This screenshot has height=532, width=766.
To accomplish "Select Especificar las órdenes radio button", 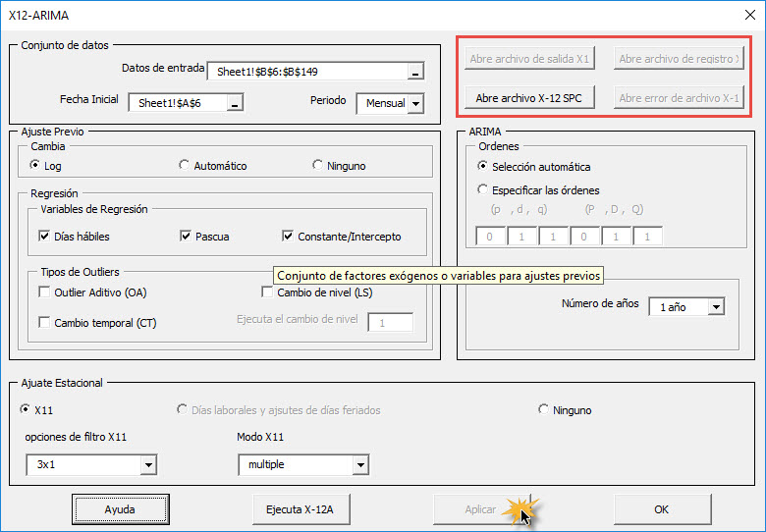I will pos(482,189).
